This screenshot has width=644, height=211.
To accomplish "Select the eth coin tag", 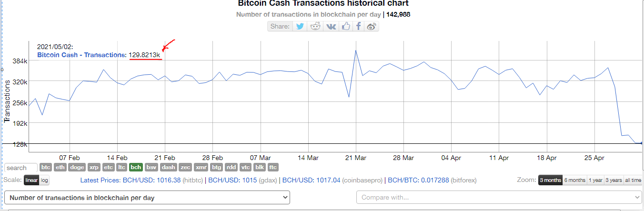I will click(60, 167).
